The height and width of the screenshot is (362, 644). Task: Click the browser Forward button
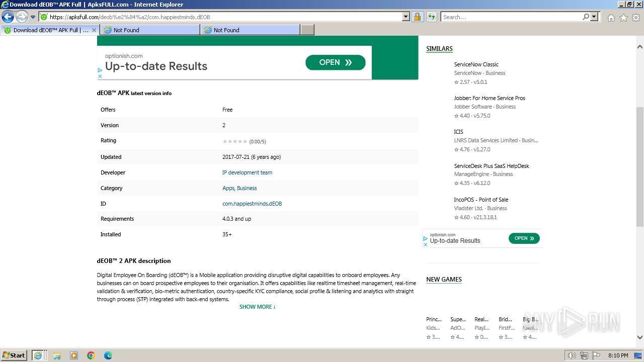coord(22,17)
